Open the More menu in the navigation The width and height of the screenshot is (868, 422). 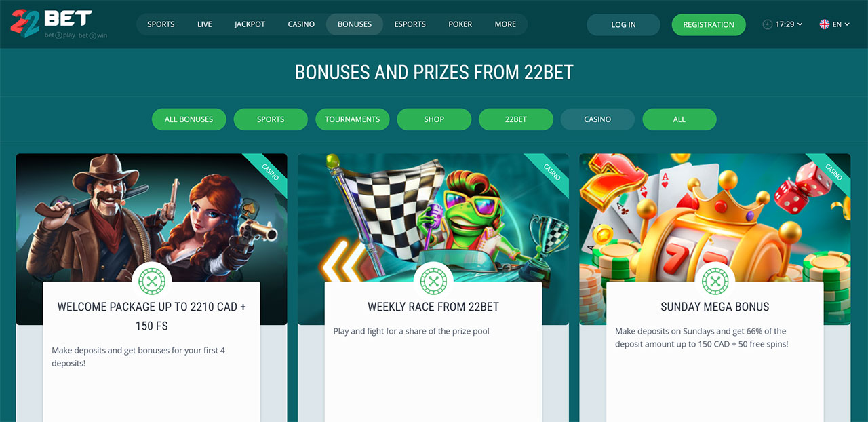coord(505,24)
